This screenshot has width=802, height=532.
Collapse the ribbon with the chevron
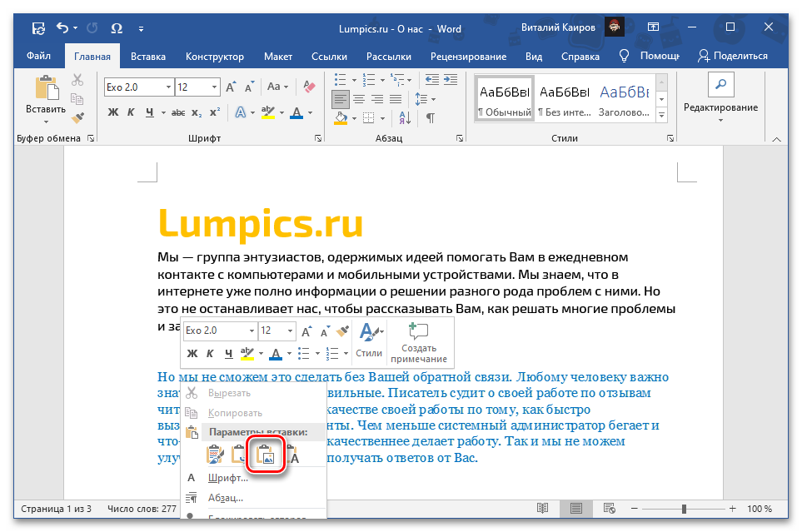click(x=777, y=140)
